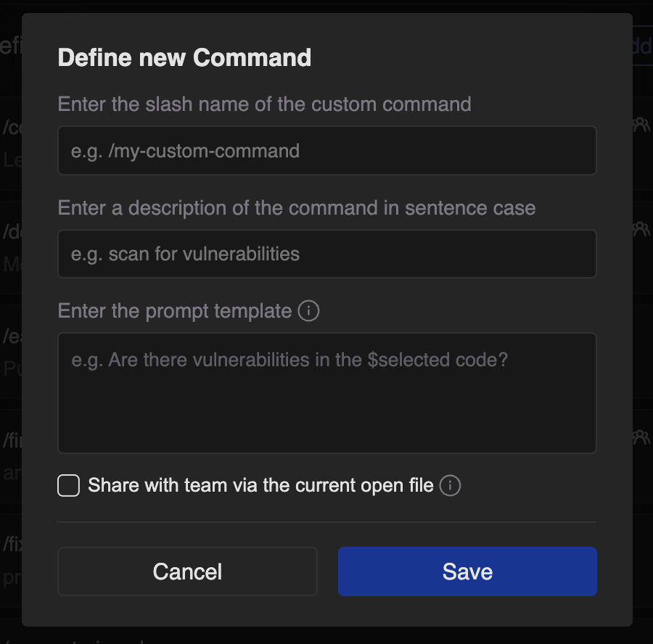Click the info icon beside prompt template label
This screenshot has width=653, height=644.
pyautogui.click(x=308, y=311)
